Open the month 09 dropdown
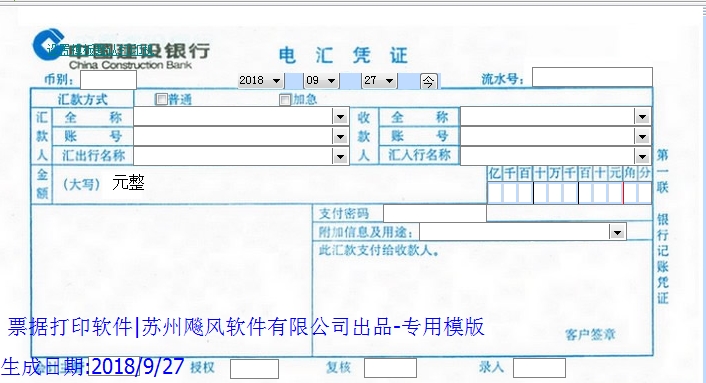706x383 pixels. pyautogui.click(x=331, y=81)
